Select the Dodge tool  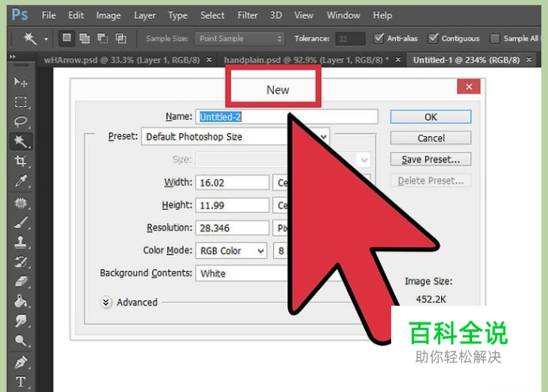(x=21, y=340)
